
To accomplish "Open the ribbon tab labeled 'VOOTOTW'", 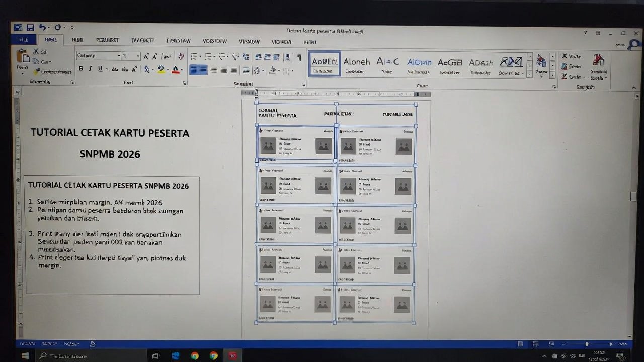I will 215,41.
